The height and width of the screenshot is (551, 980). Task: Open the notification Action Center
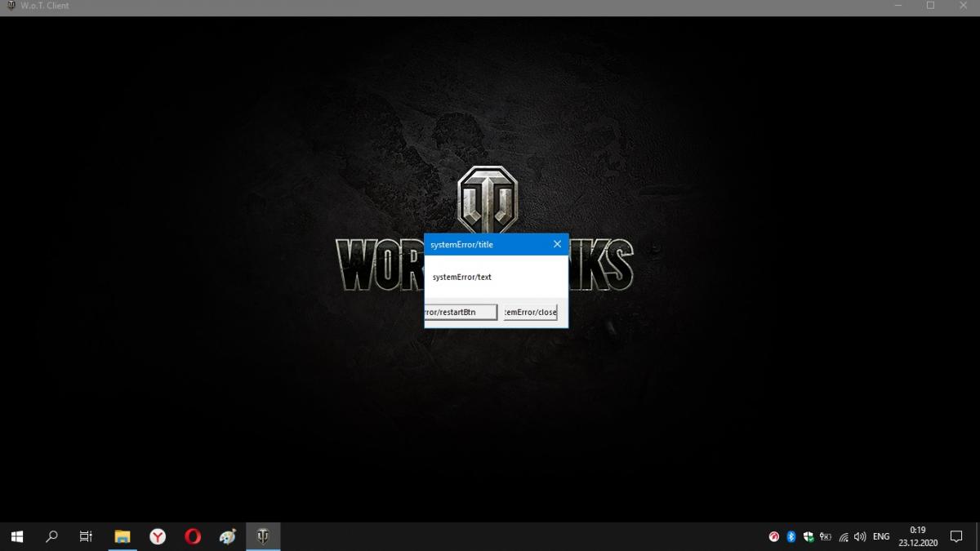coord(955,536)
